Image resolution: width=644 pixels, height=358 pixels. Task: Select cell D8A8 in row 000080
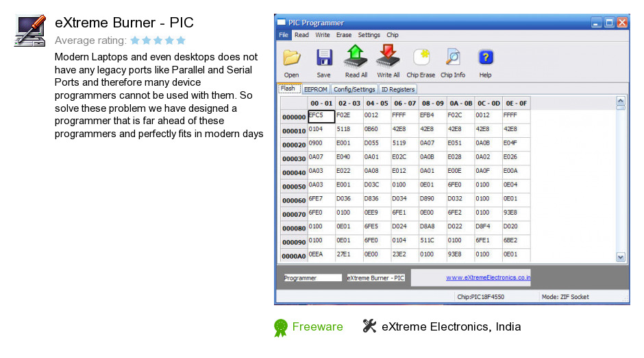coord(433,228)
